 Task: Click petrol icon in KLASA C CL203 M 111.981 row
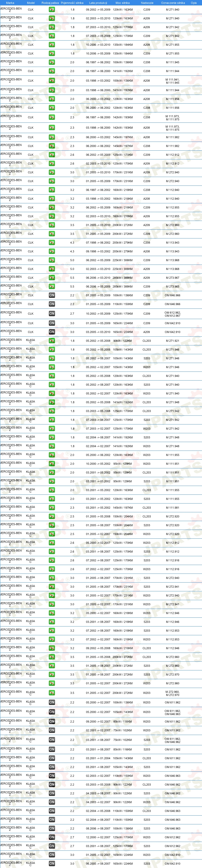[x=51, y=507]
